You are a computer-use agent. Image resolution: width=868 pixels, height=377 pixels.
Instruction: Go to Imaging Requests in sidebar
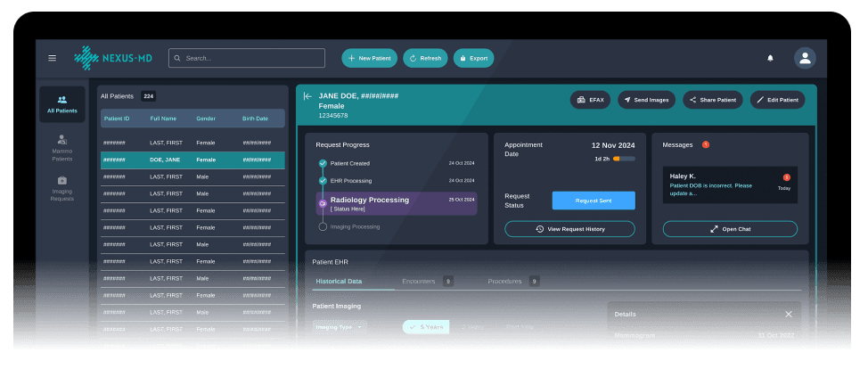click(x=61, y=188)
